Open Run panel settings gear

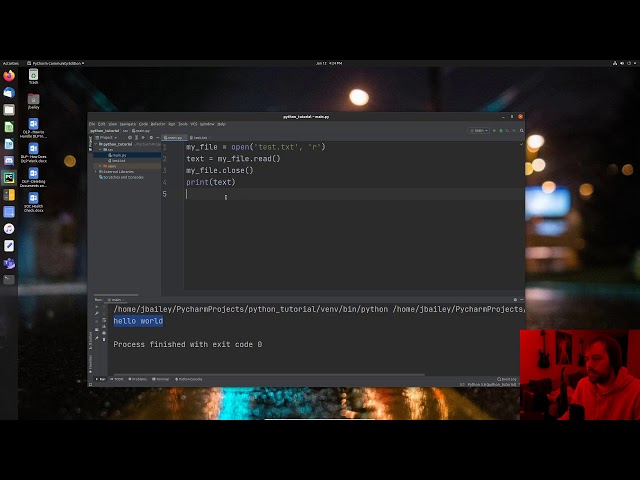(x=515, y=300)
